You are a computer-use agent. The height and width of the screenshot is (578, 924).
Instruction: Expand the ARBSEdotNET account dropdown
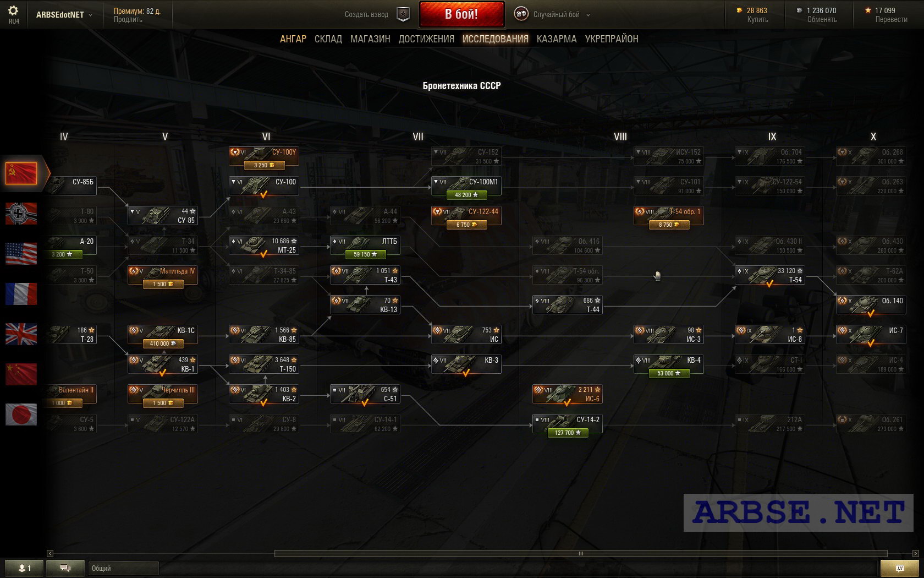(64, 15)
